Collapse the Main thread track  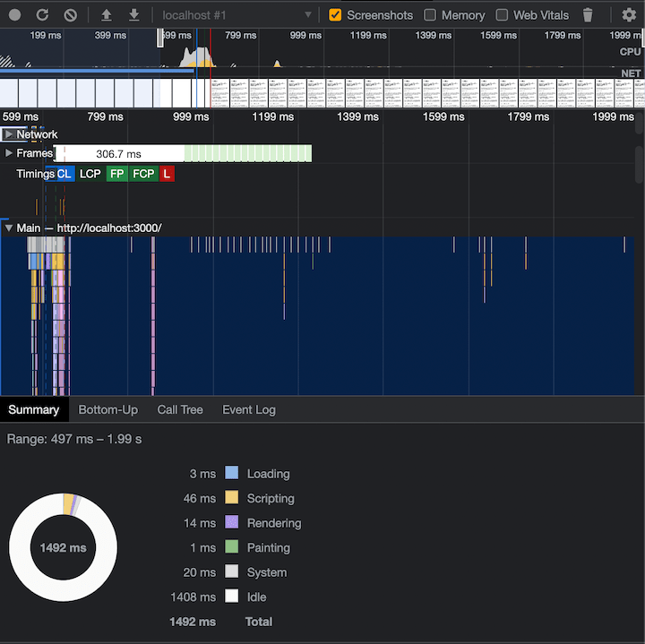(9, 228)
